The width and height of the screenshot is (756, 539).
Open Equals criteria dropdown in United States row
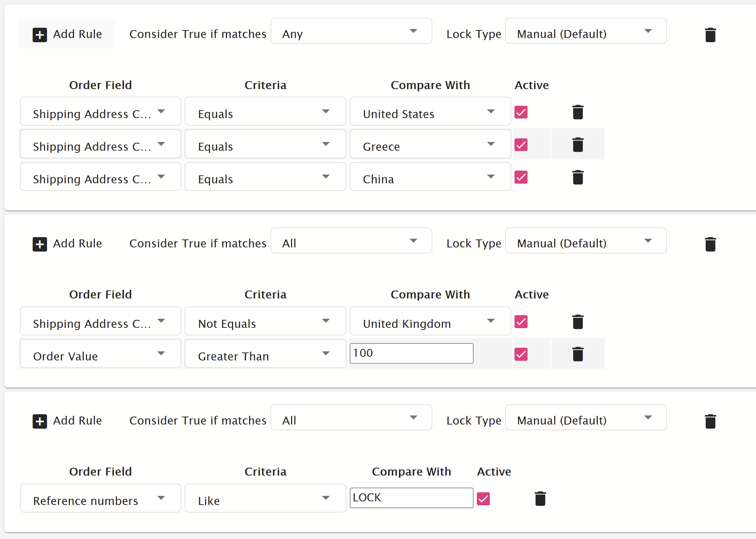[x=265, y=111]
